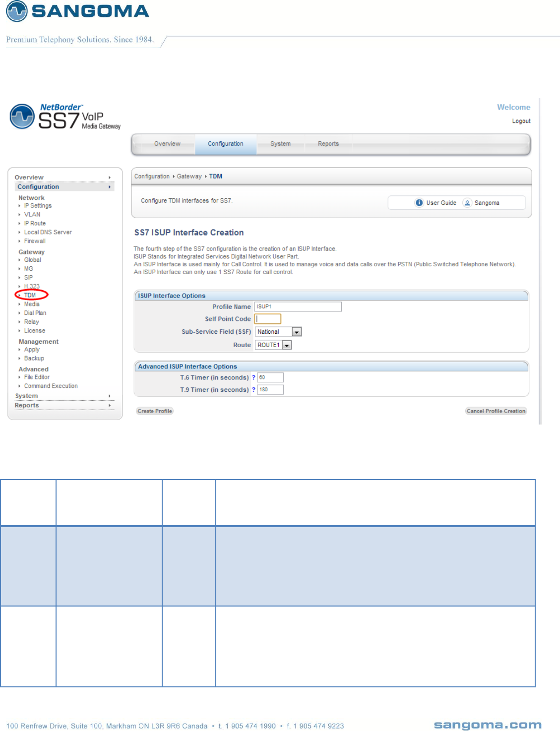Click the Self Point Code field

[268, 319]
